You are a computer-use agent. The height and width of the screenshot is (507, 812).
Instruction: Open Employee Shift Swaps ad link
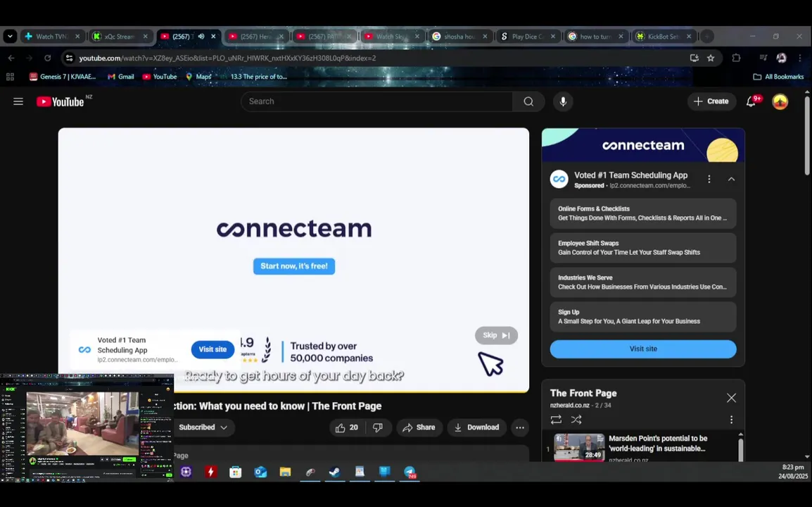click(x=643, y=248)
